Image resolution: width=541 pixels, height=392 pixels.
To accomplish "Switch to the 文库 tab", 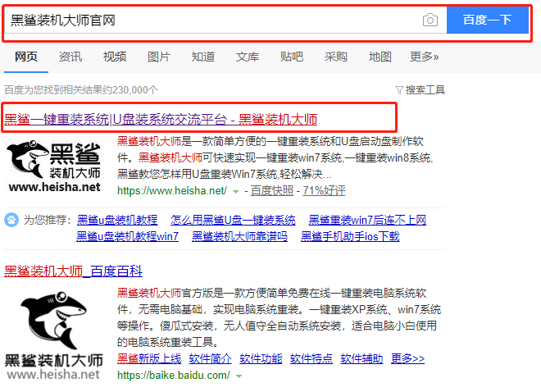I will click(247, 57).
